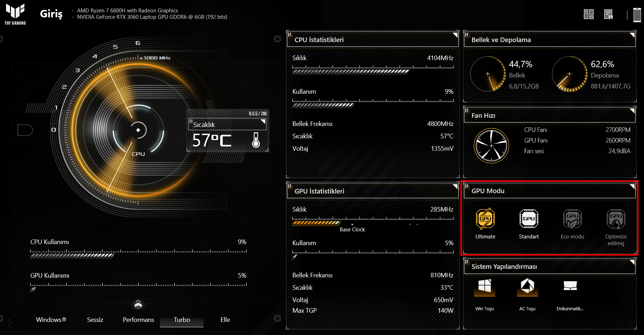Viewport: 644px width, 335px height.
Task: Click the 2600RPM GPU Fanı value
Action: (x=618, y=140)
